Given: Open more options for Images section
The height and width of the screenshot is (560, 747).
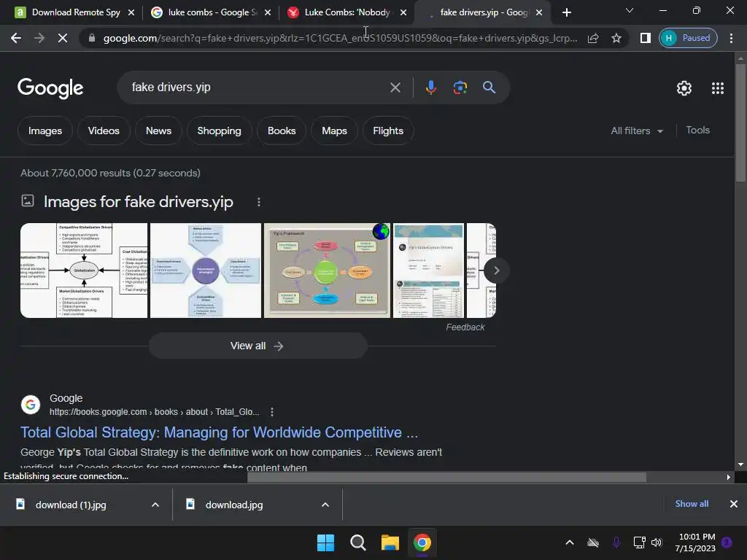Looking at the screenshot, I should (259, 202).
